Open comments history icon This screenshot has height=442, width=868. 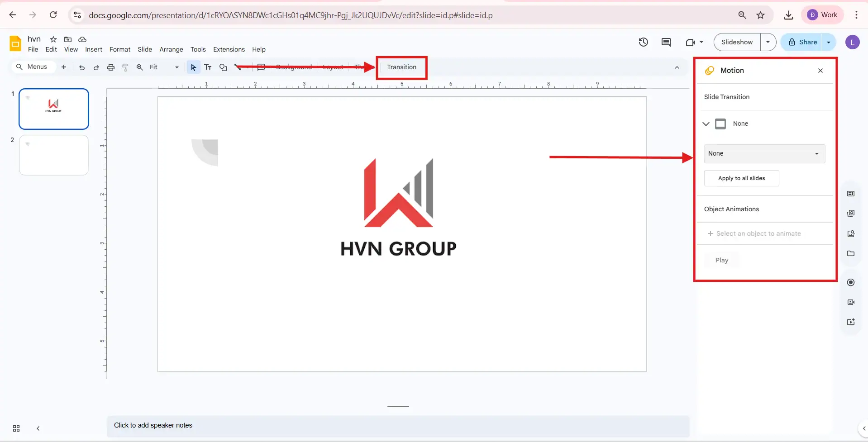[x=666, y=42]
